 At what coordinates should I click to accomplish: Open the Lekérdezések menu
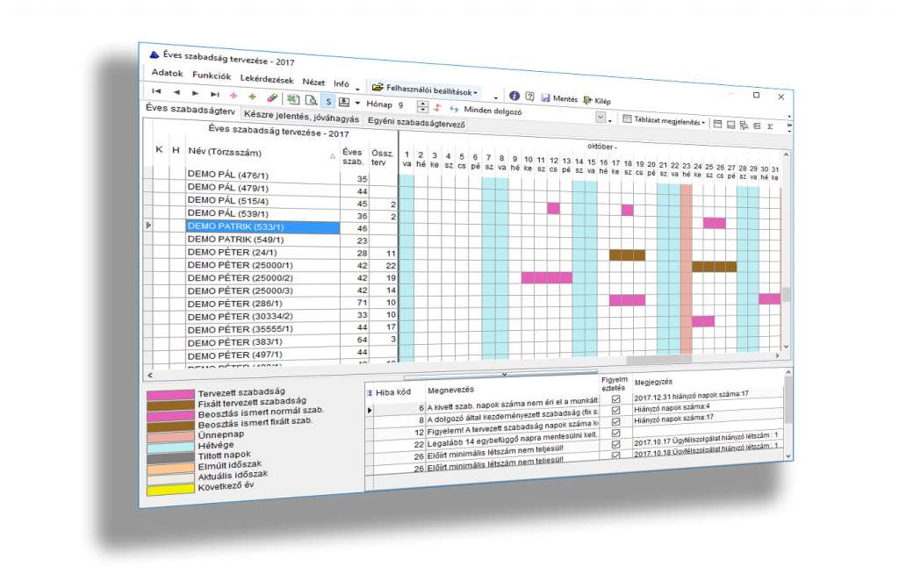tap(267, 78)
